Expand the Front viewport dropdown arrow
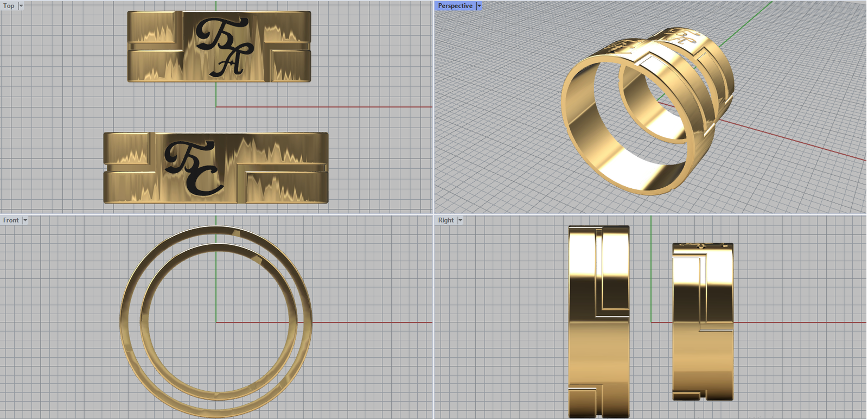The height and width of the screenshot is (419, 868). 25,220
